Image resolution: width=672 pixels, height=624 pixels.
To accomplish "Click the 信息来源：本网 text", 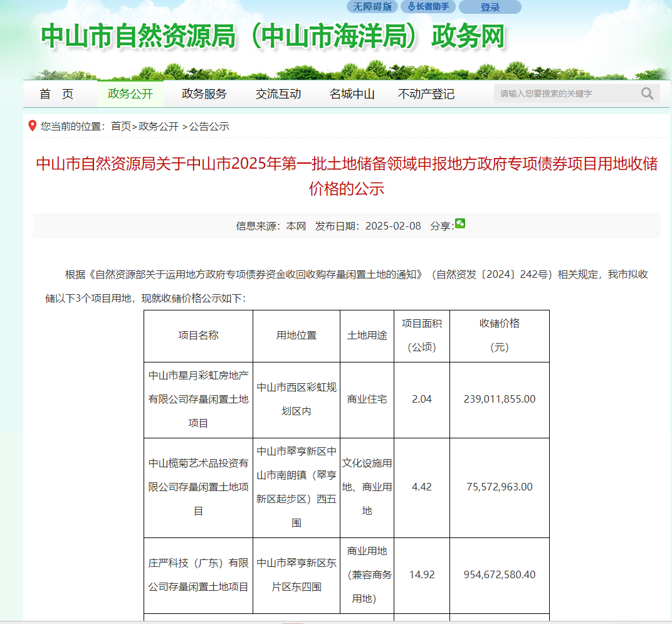I will click(x=271, y=226).
